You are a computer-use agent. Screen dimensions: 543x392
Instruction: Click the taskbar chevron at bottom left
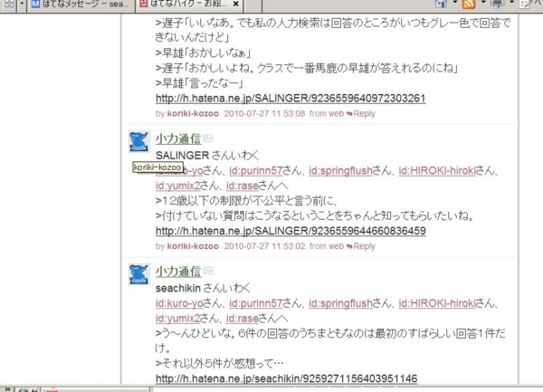7,389
